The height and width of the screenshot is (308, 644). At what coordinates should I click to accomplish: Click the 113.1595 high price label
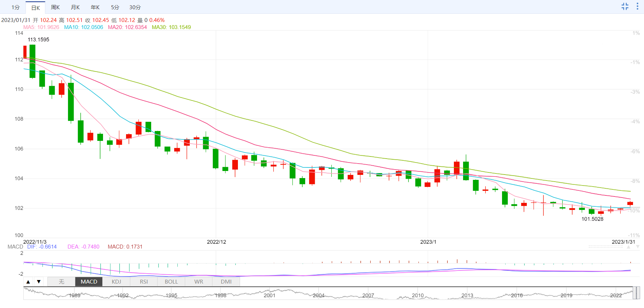pos(39,40)
